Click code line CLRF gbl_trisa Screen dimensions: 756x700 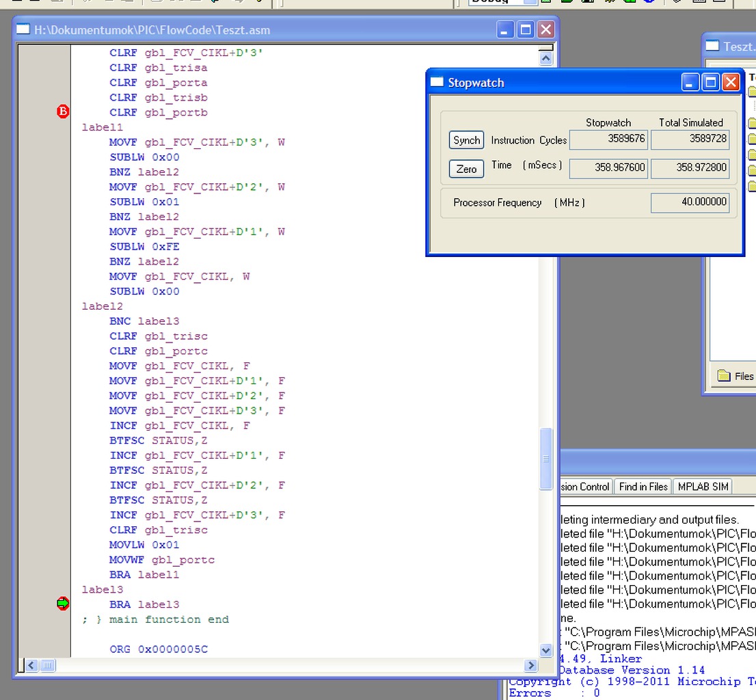coord(158,68)
